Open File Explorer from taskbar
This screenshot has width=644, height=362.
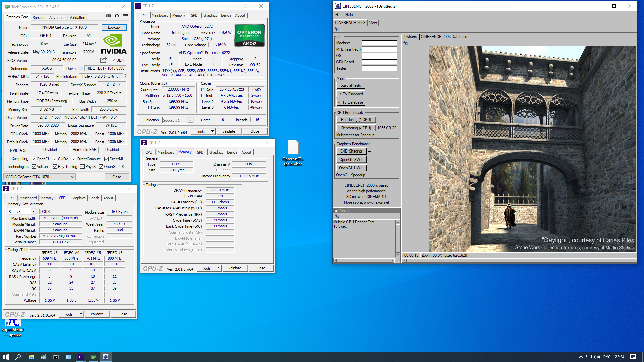(31, 357)
